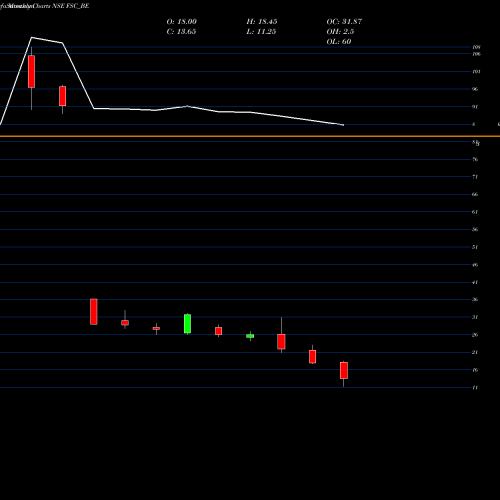500x500 pixels.
Task: Click the y-axis label 91
Action: tap(475, 107)
